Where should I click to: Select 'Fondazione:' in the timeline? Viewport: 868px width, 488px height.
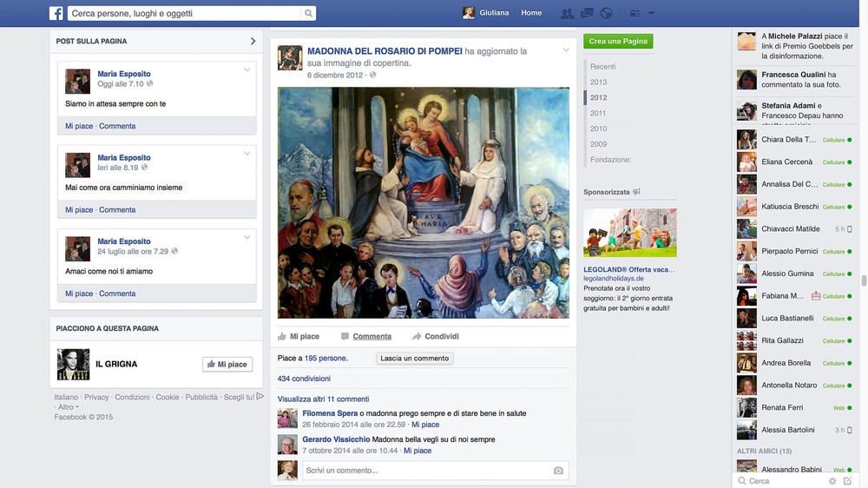pos(610,160)
